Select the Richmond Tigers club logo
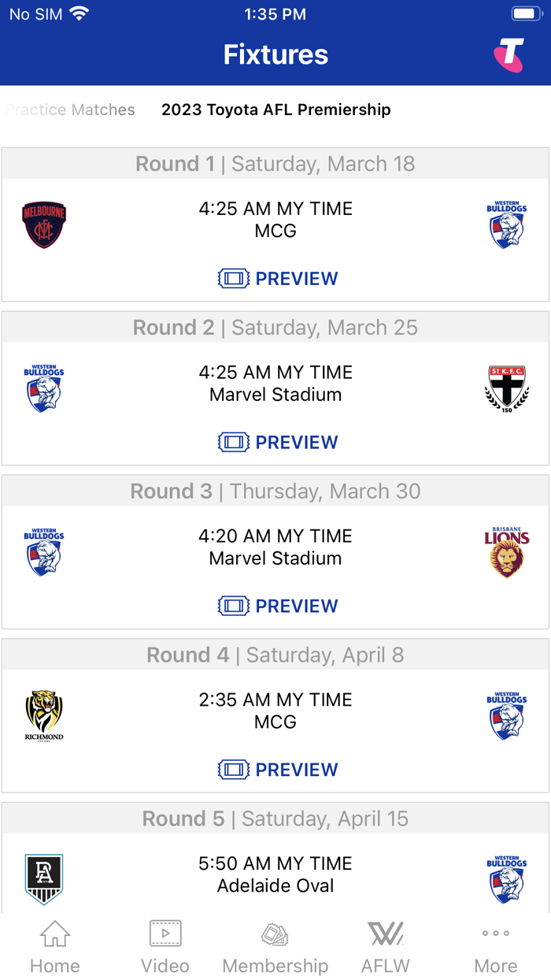Image resolution: width=551 pixels, height=980 pixels. 44,715
